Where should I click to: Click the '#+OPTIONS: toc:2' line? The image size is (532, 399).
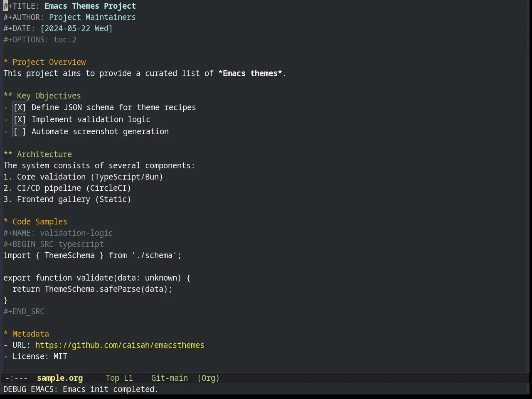[40, 40]
